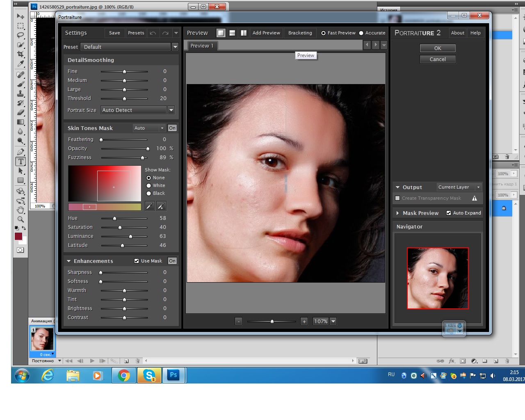Click the Redo arrow in Settings panel
The width and height of the screenshot is (525, 420).
click(165, 33)
